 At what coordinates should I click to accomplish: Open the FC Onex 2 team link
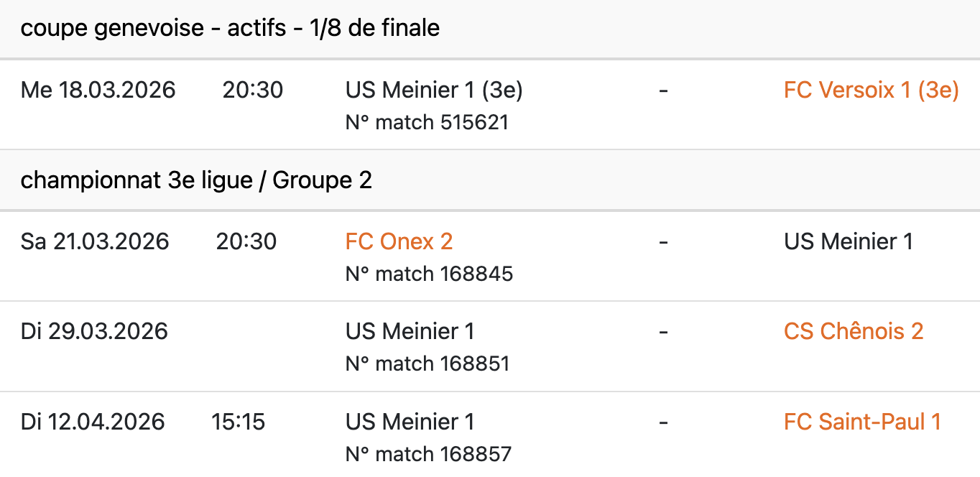click(399, 241)
